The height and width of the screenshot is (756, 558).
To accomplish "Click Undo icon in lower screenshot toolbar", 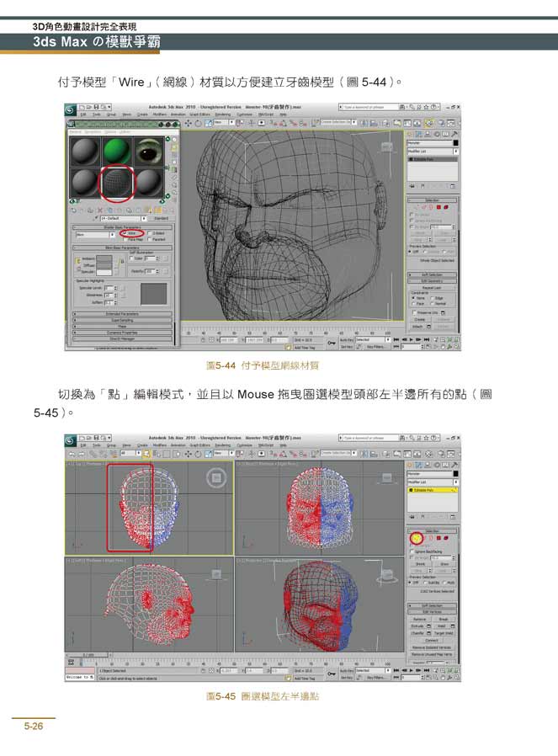I will (72, 454).
